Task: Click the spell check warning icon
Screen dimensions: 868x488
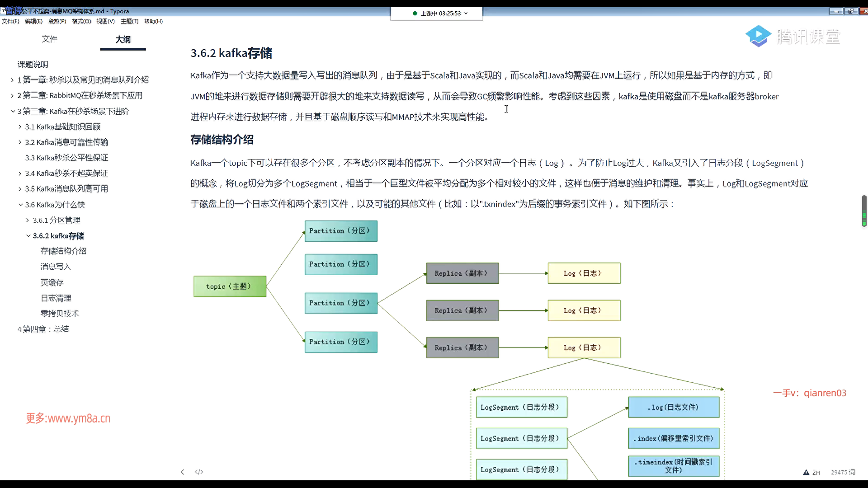Action: click(806, 472)
